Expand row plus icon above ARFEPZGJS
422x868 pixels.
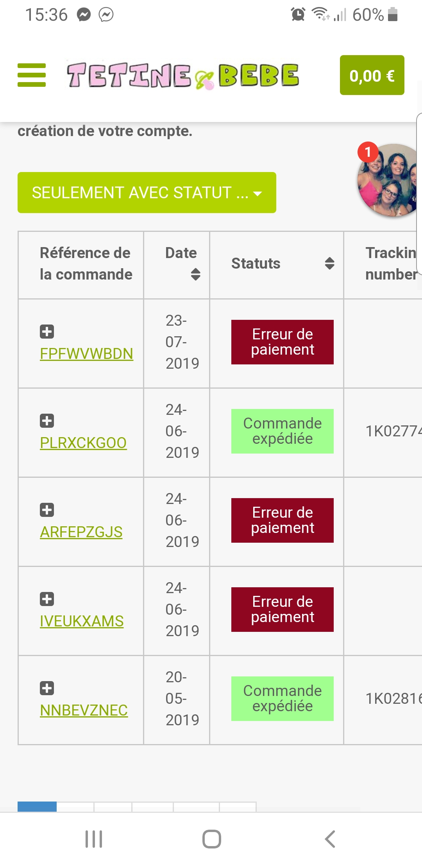[47, 510]
